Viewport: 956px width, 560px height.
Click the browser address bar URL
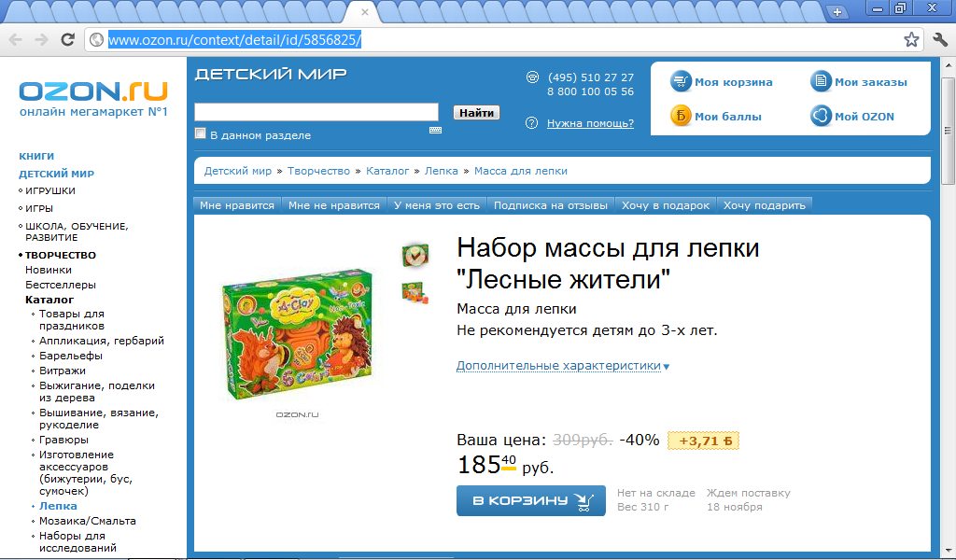[x=234, y=40]
